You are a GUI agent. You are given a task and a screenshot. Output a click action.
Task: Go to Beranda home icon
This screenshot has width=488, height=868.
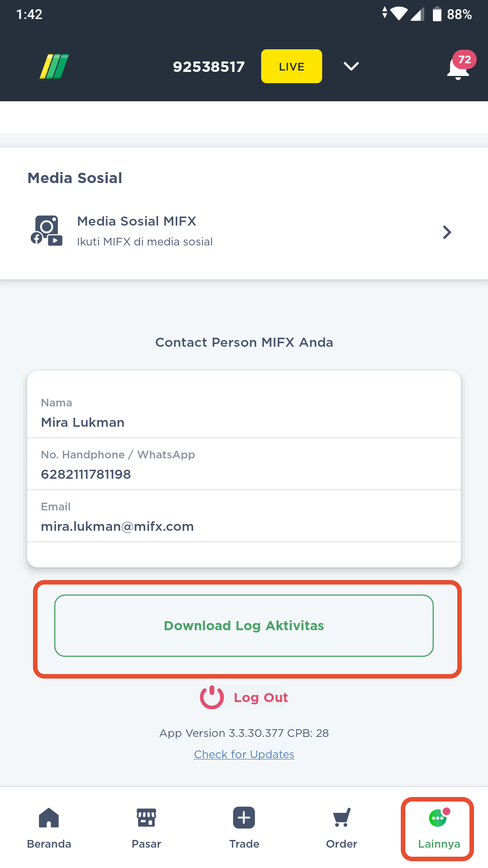(x=49, y=818)
